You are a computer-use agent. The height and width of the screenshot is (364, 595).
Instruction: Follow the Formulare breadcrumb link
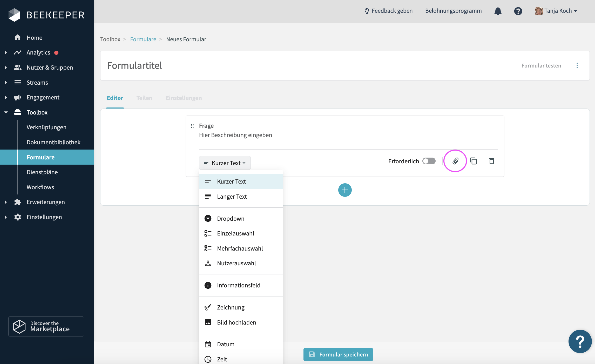tap(143, 39)
